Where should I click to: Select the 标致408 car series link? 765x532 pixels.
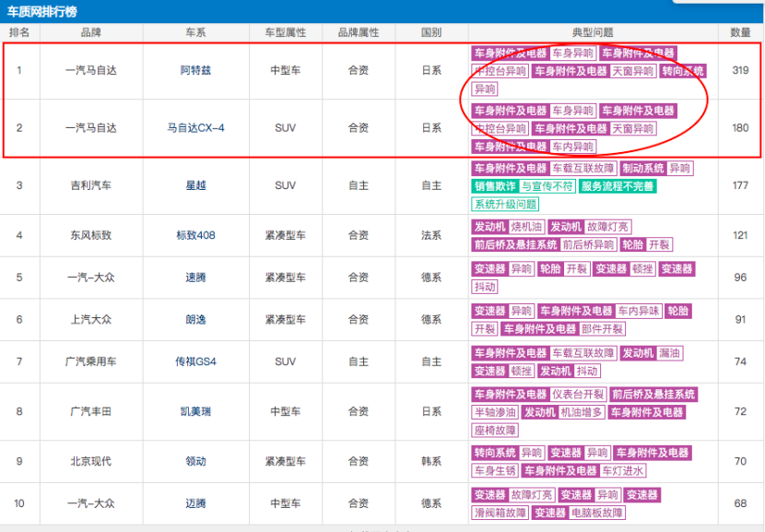tap(196, 235)
